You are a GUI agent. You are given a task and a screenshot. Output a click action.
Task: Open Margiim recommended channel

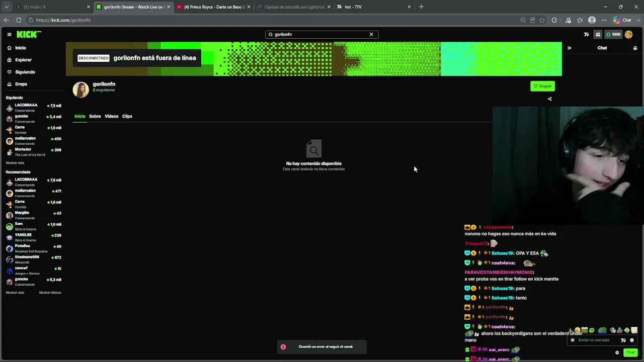(34, 215)
